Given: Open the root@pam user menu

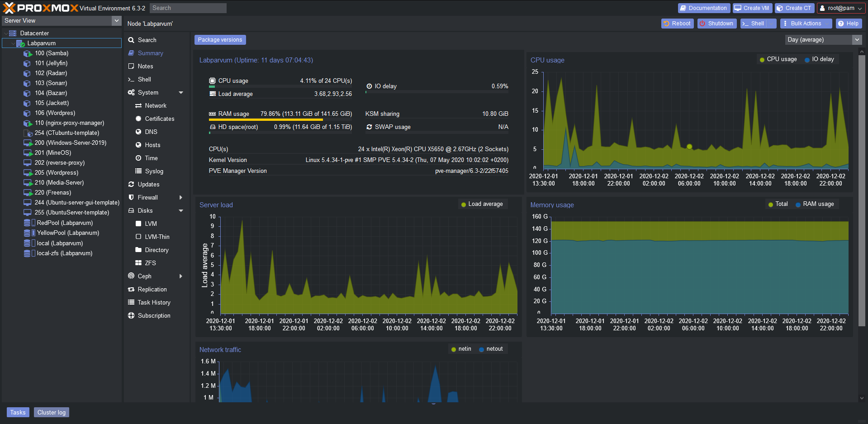Looking at the screenshot, I should tap(841, 8).
